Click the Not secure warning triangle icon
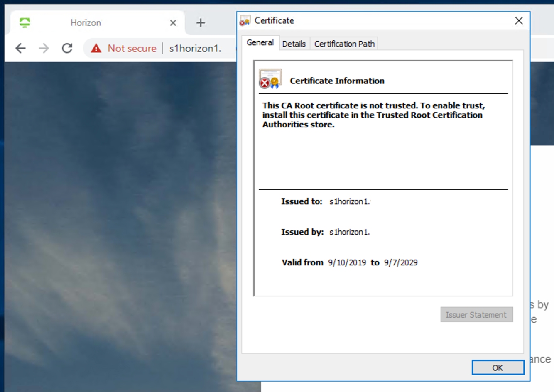The width and height of the screenshot is (554, 392). (x=96, y=48)
